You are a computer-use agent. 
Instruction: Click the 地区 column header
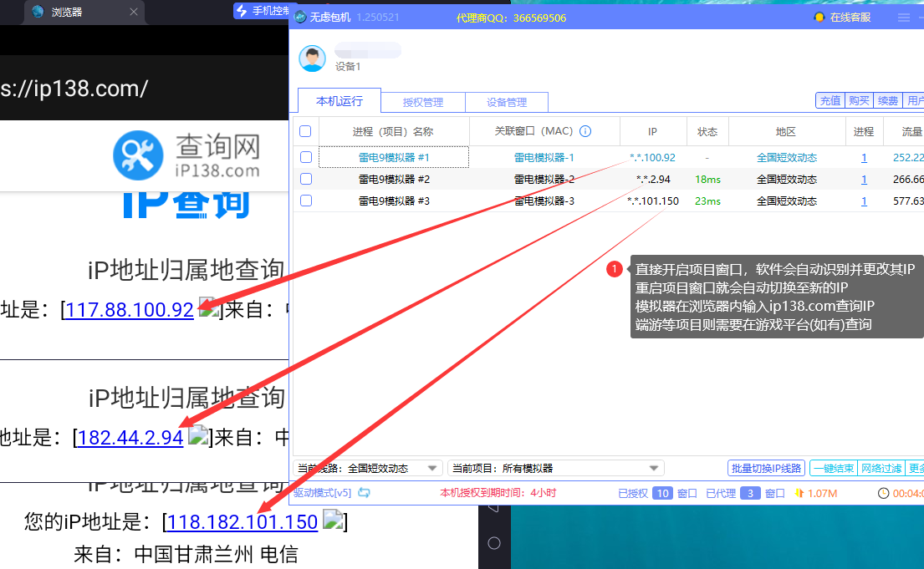point(786,131)
